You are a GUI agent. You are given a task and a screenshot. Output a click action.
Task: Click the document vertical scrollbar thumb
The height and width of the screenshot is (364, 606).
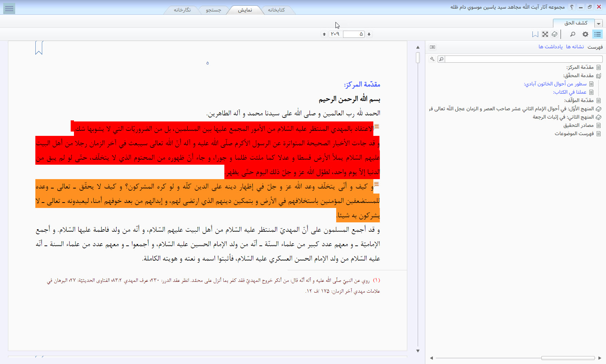(418, 58)
